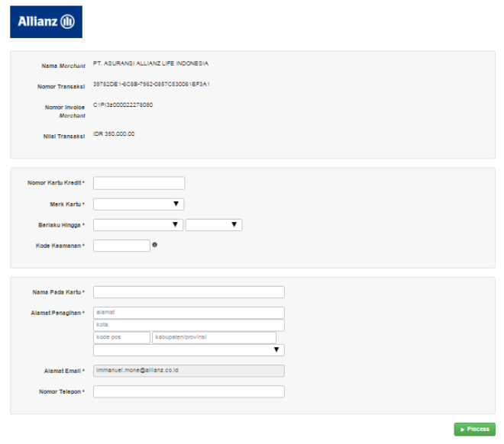Click the Nomor Transaksi value text
The height and width of the screenshot is (444, 504).
click(151, 84)
